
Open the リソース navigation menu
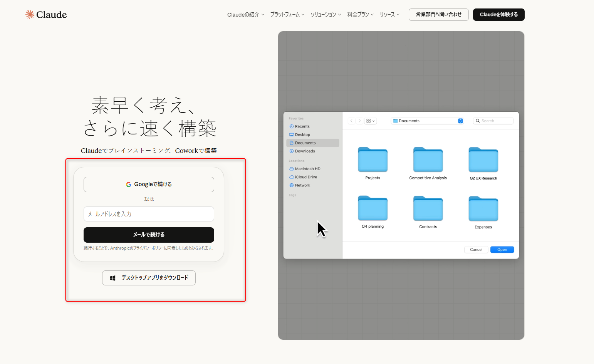click(389, 15)
